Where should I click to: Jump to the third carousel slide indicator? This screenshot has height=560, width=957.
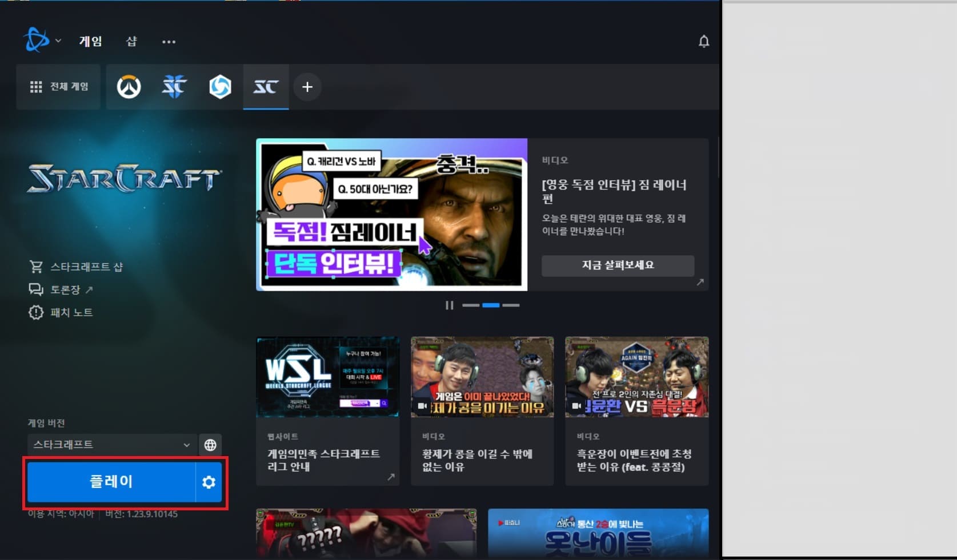point(511,305)
